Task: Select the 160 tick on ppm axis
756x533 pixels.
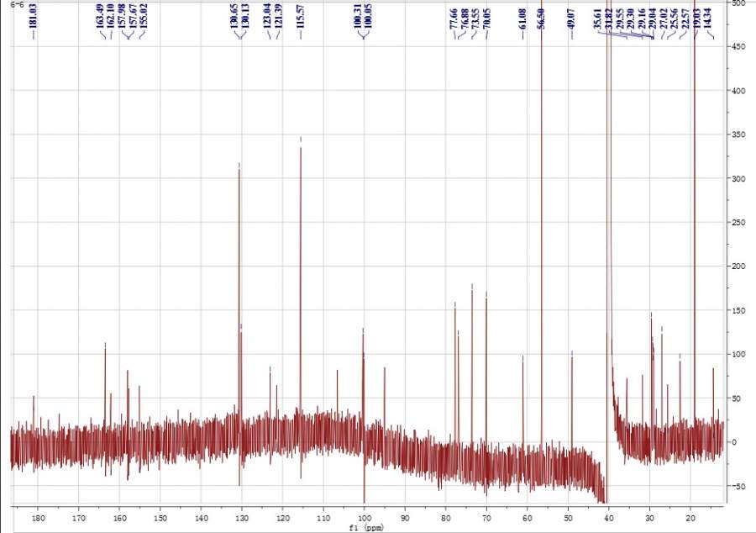Action: 119,519
